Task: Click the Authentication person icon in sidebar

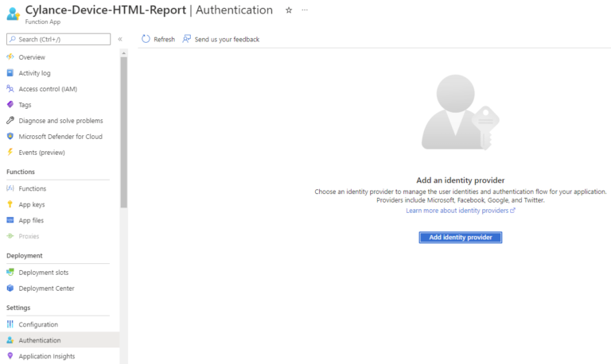Action: pos(10,340)
